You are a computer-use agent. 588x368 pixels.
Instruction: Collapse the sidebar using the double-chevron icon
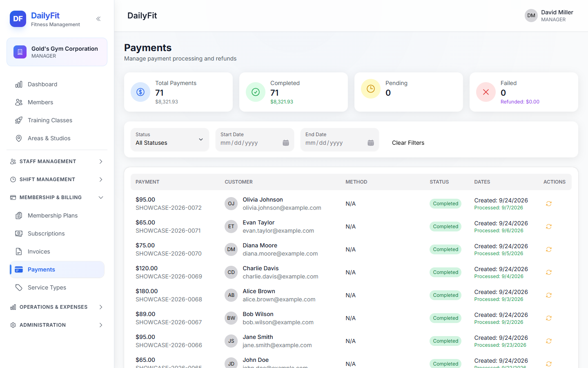[x=98, y=19]
